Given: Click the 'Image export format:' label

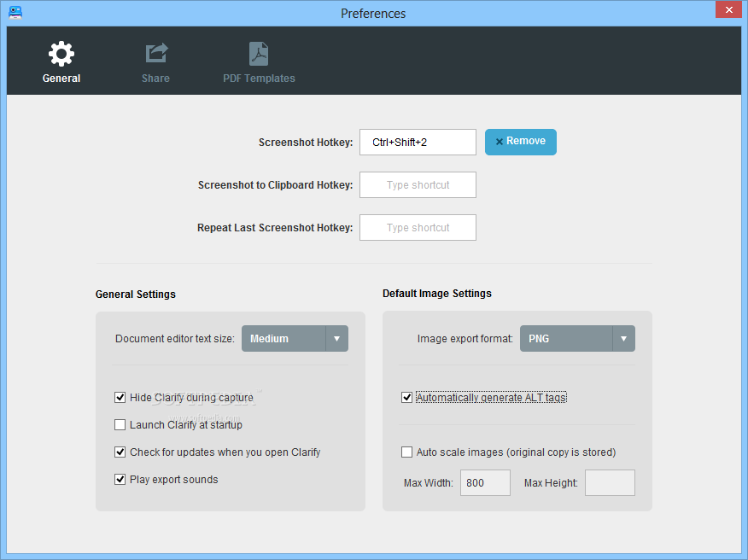Looking at the screenshot, I should pyautogui.click(x=465, y=339).
